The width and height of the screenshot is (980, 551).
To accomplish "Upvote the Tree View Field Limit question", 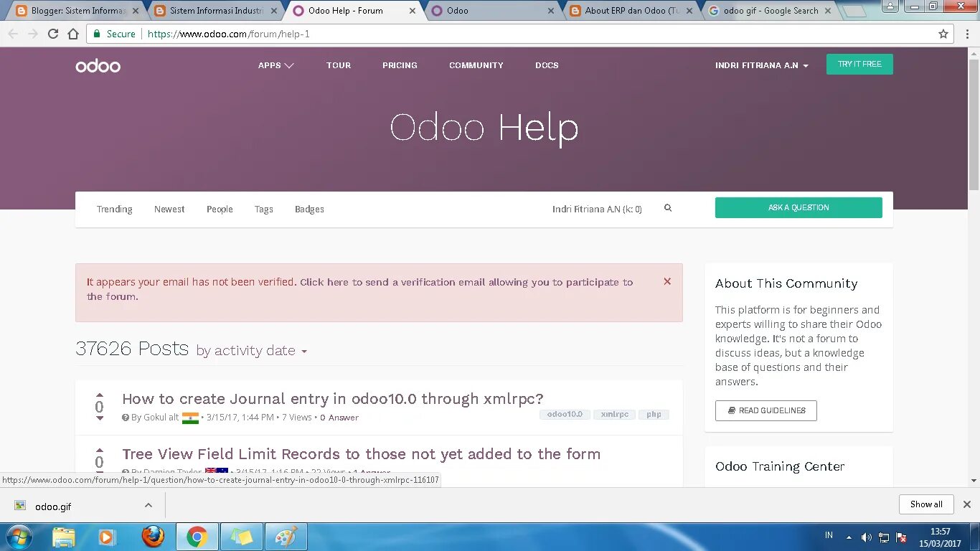I will click(100, 451).
